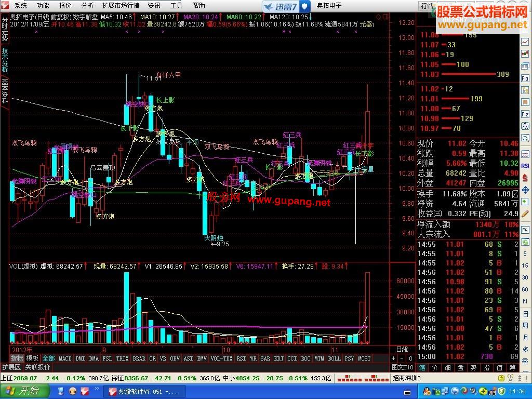This screenshot has height=399, width=532.
Task: Open the 扩展市场行情 menu
Action: [121, 5]
